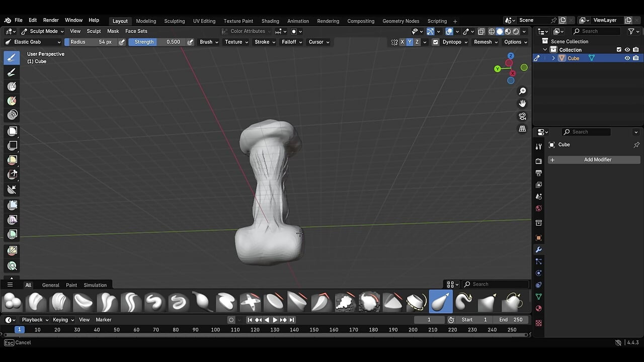Image resolution: width=644 pixels, height=362 pixels.
Task: Collapse the Collection tree item
Action: click(x=545, y=50)
